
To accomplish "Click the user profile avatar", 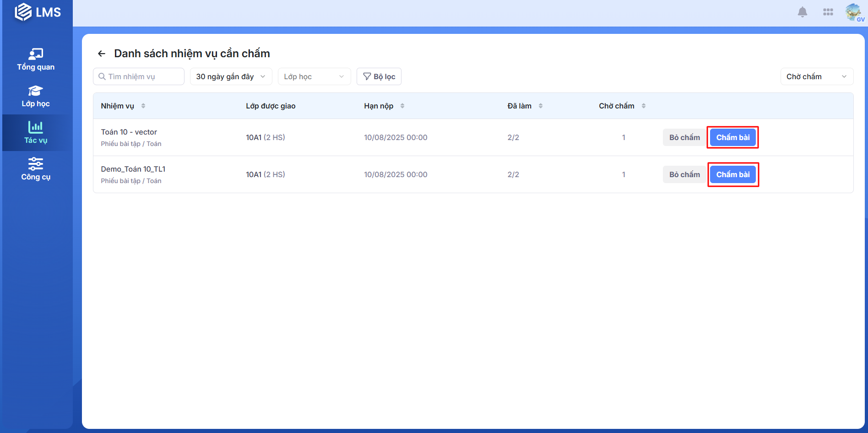I will click(x=853, y=12).
